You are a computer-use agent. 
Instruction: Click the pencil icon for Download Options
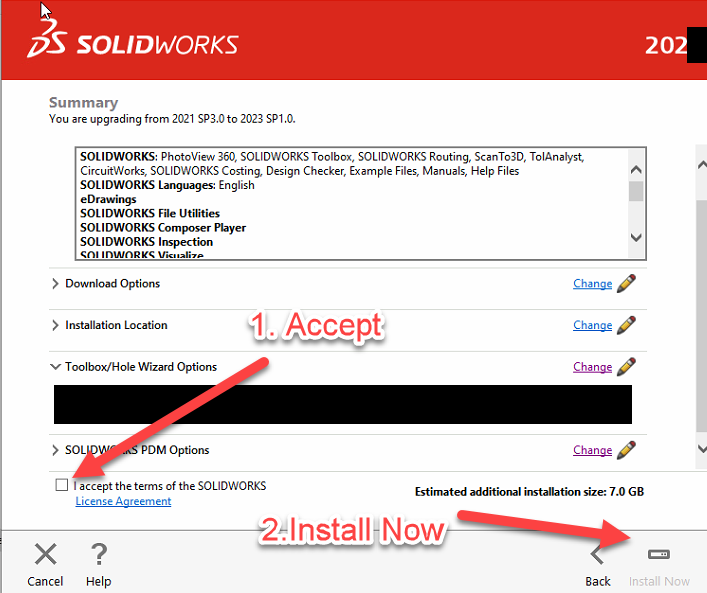(x=626, y=283)
